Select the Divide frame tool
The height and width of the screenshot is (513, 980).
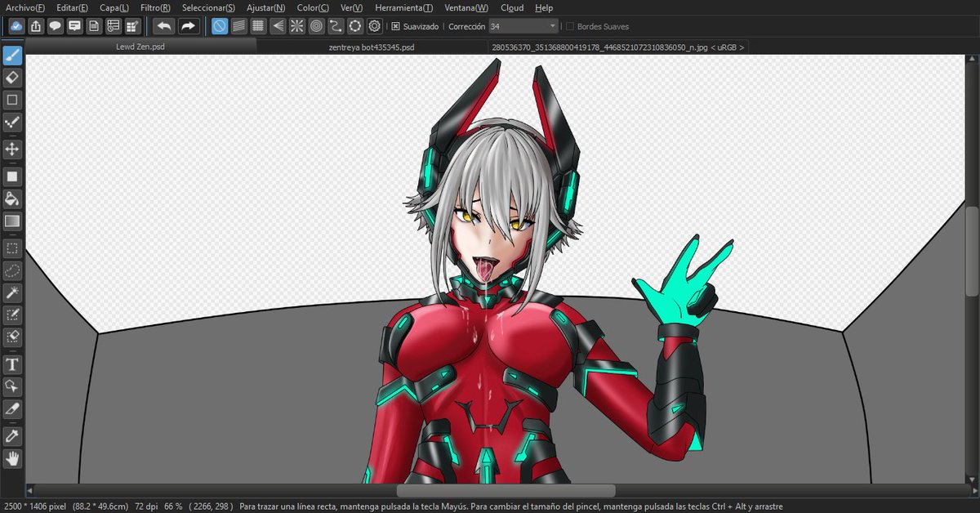[x=12, y=408]
